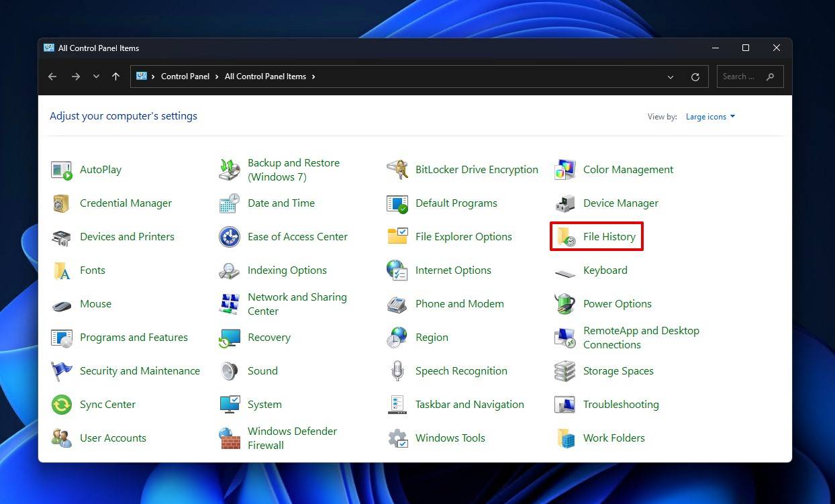Expand the address bar history dropdown
The height and width of the screenshot is (504, 835).
(x=671, y=77)
